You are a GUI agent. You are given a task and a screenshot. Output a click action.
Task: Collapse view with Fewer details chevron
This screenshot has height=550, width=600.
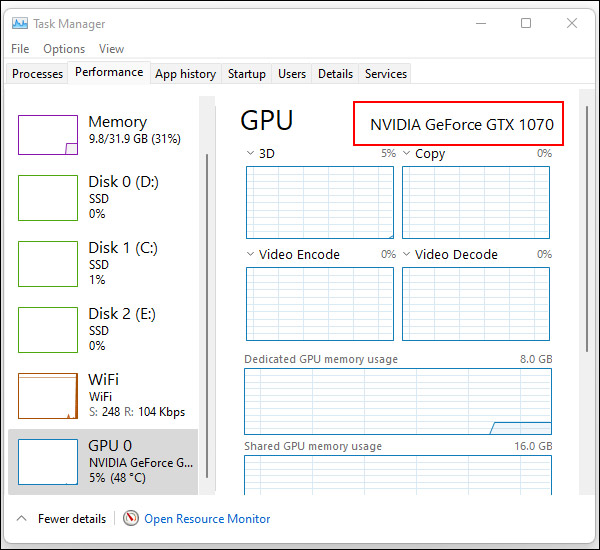click(x=22, y=519)
